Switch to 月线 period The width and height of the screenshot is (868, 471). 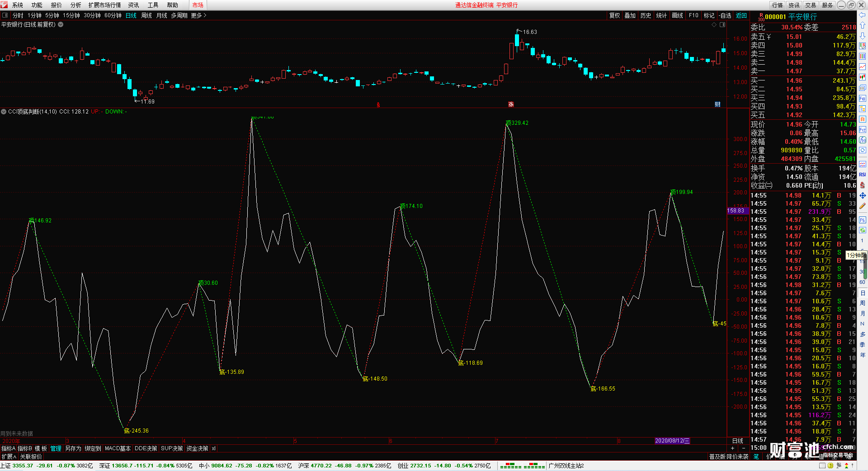162,15
